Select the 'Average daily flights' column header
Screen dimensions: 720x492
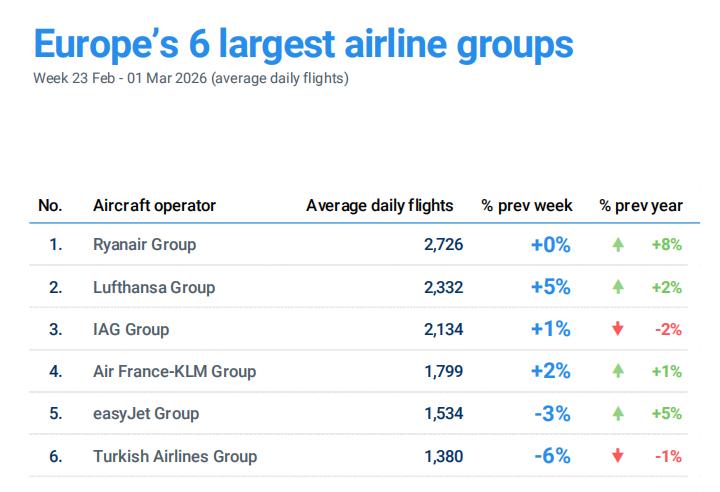379,206
